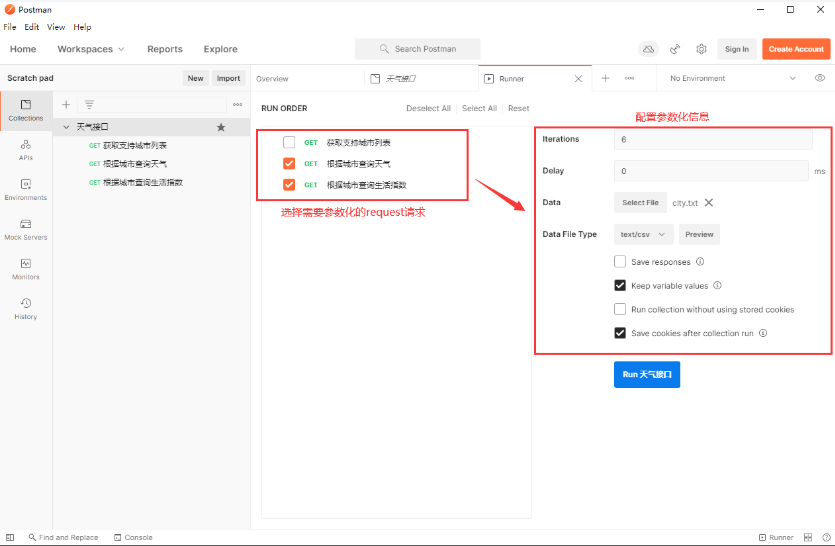Click the collections filter icon
This screenshot has width=835, height=546.
pyautogui.click(x=89, y=104)
